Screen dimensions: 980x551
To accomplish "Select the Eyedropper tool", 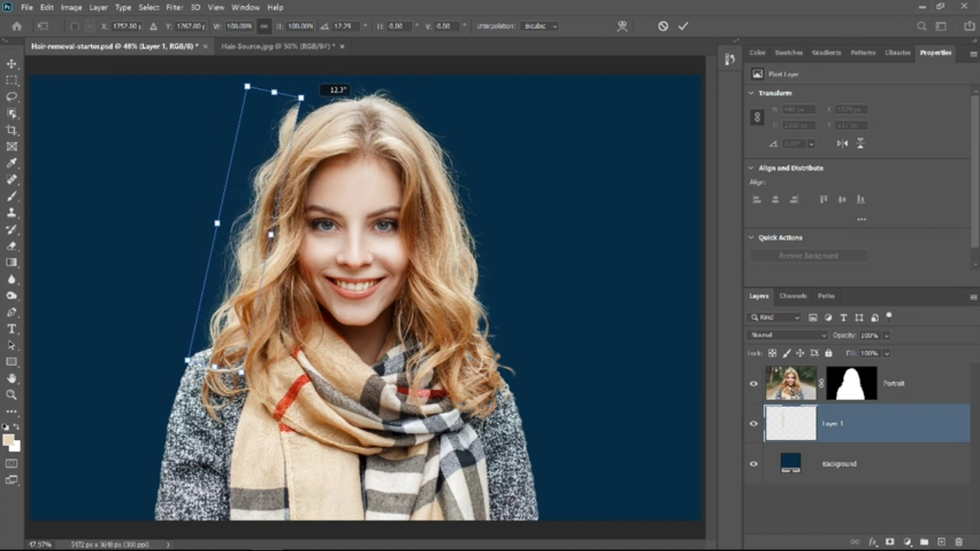I will coord(11,163).
